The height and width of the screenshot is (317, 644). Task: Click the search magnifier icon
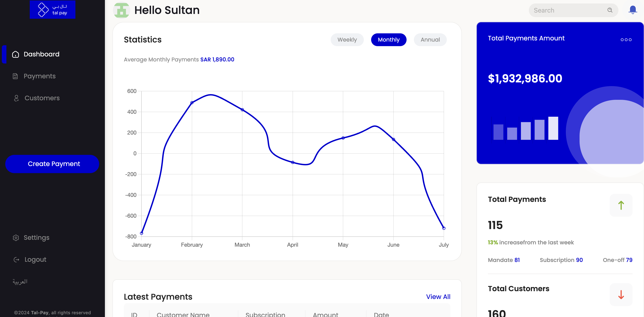(x=610, y=10)
